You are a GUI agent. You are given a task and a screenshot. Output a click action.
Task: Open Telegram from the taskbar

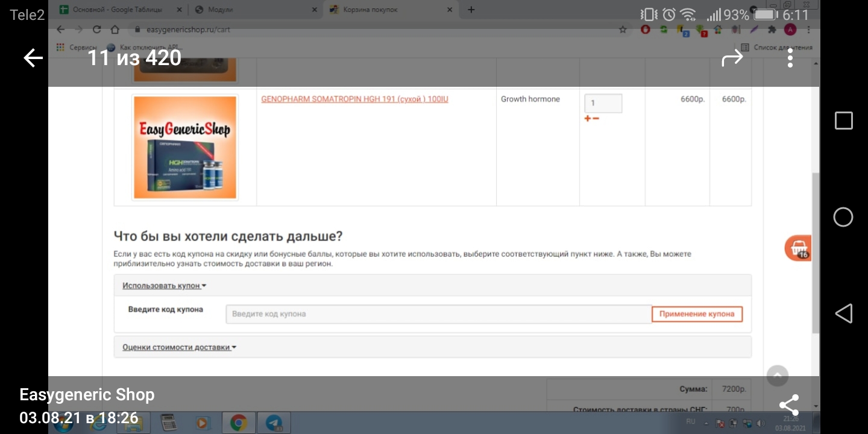273,423
